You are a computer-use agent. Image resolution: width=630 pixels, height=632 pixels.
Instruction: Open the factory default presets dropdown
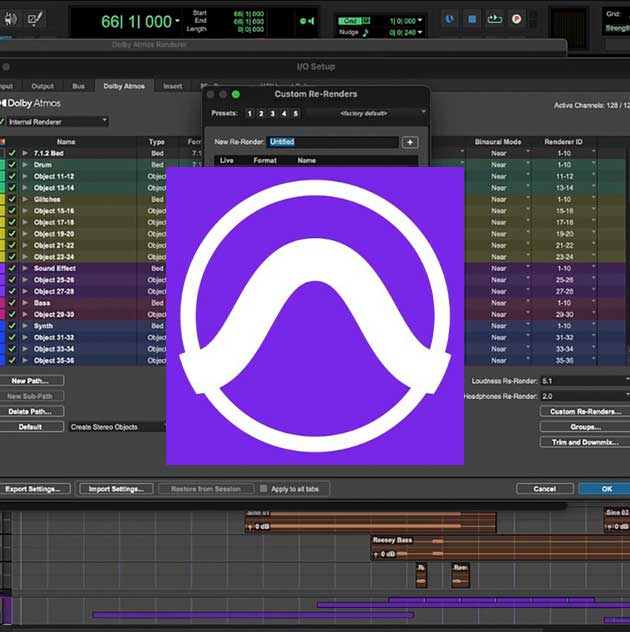click(x=366, y=114)
